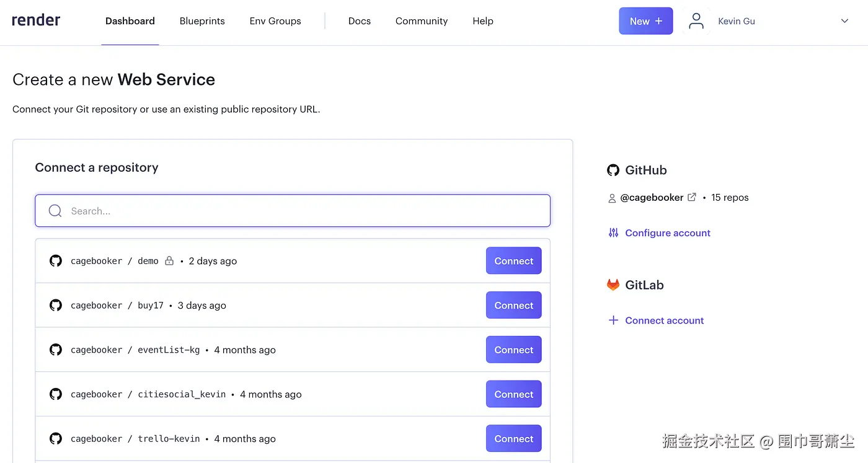This screenshot has height=463, width=868.
Task: Click the sliders icon for Configure account
Action: (613, 233)
